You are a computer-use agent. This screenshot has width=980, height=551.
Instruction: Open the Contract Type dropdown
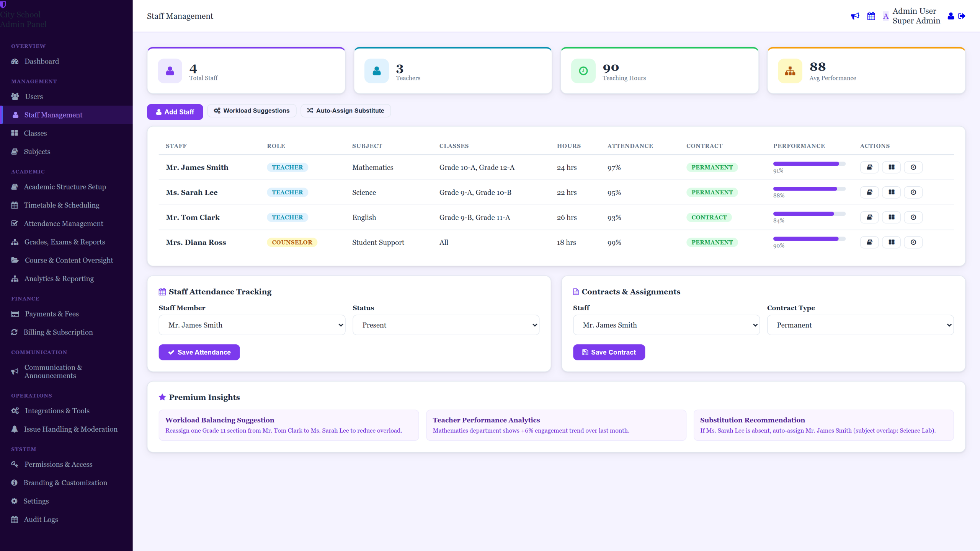pos(860,325)
